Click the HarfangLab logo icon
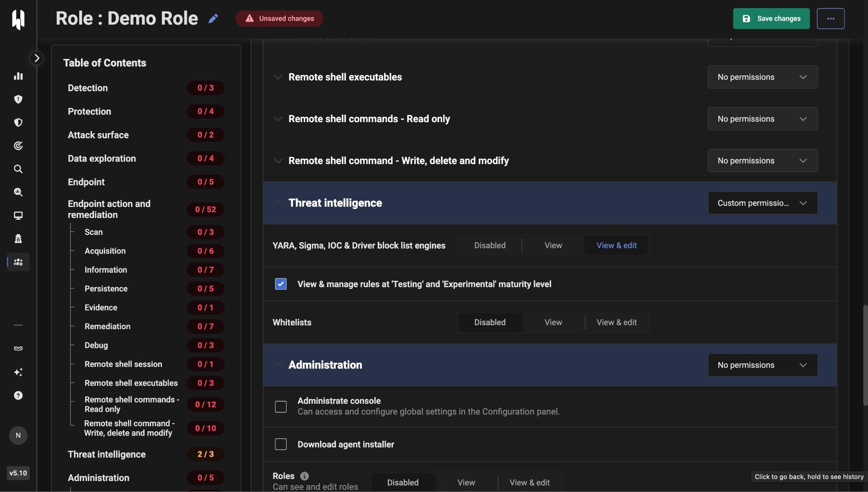This screenshot has width=868, height=492. pos(18,19)
